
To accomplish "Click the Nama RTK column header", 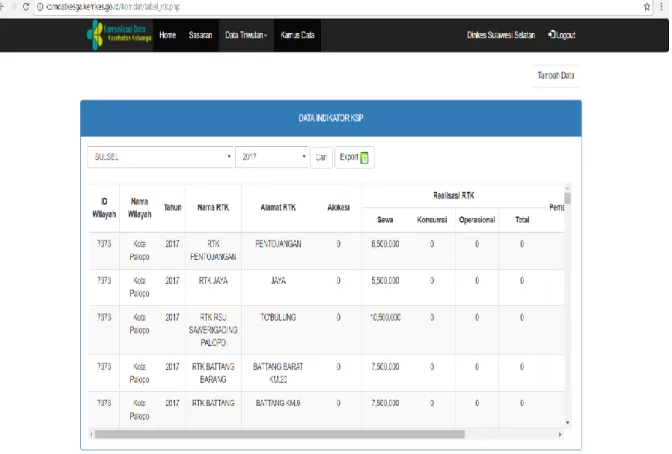I will click(213, 208).
